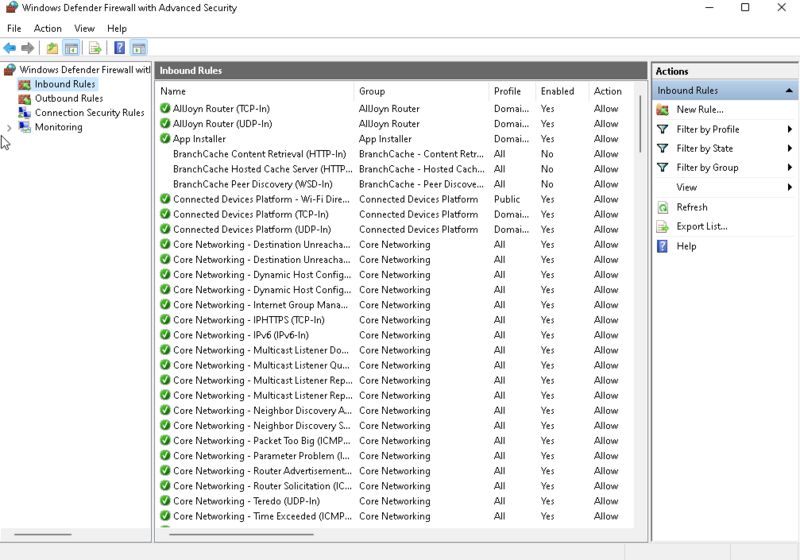Screen dimensions: 800x560
Task: Click the Filter by Profile funnel icon
Action: (663, 129)
